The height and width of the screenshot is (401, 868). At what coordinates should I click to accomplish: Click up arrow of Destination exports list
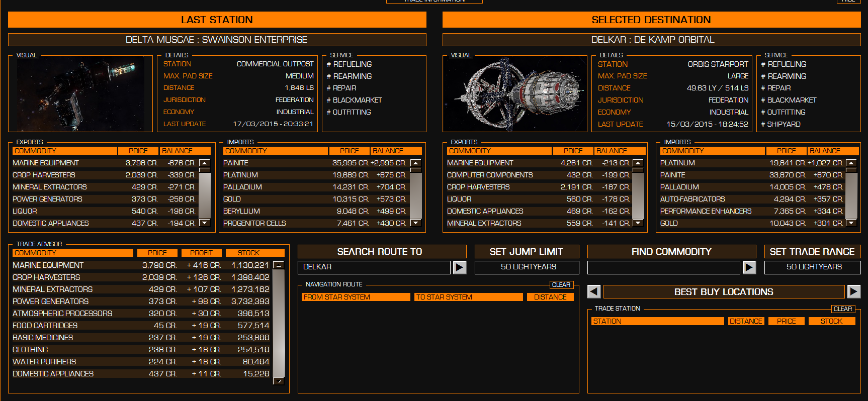coord(638,163)
